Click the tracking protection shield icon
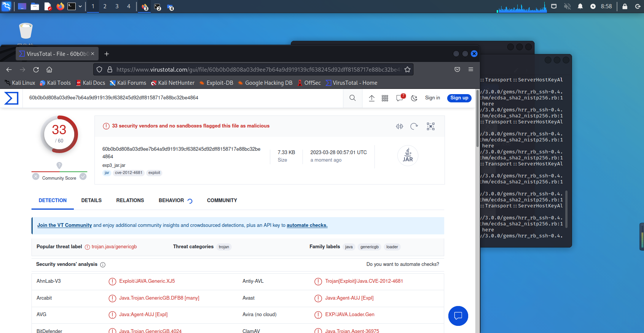This screenshot has width=644, height=333. point(99,70)
